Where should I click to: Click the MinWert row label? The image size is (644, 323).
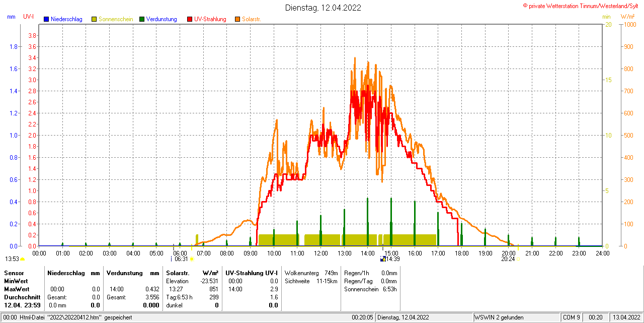pos(16,281)
